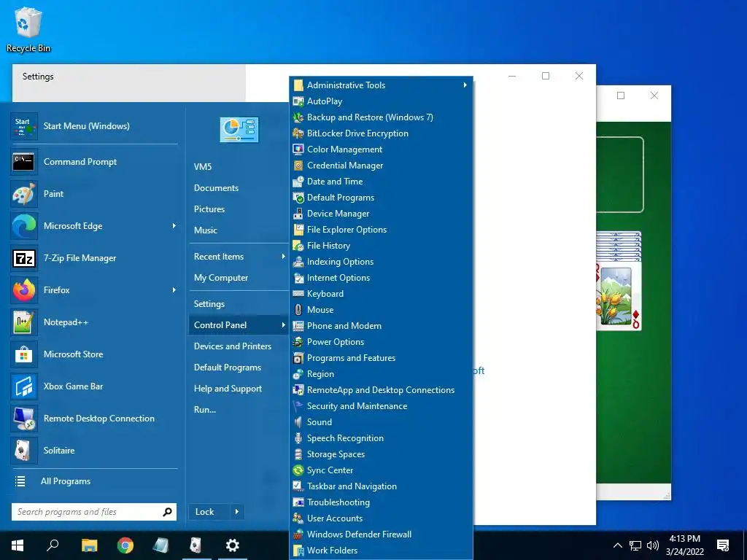The height and width of the screenshot is (560, 747).
Task: Select Power Options in list
Action: pyautogui.click(x=336, y=342)
